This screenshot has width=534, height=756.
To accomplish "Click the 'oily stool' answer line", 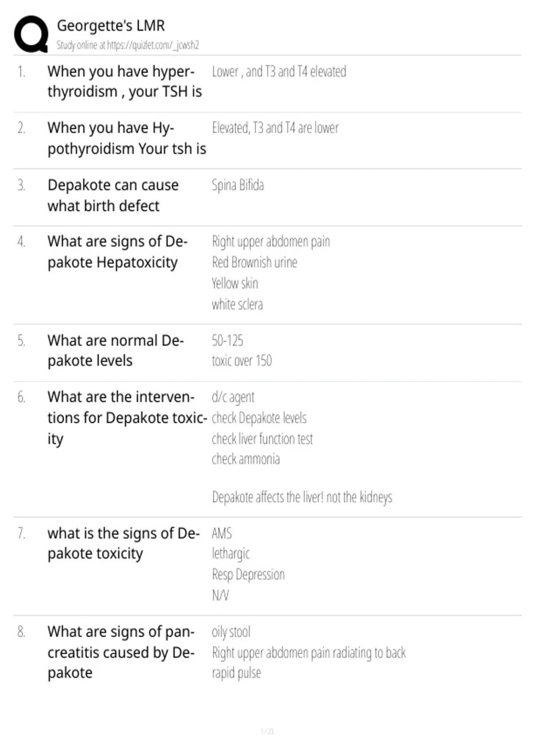I will (x=231, y=632).
